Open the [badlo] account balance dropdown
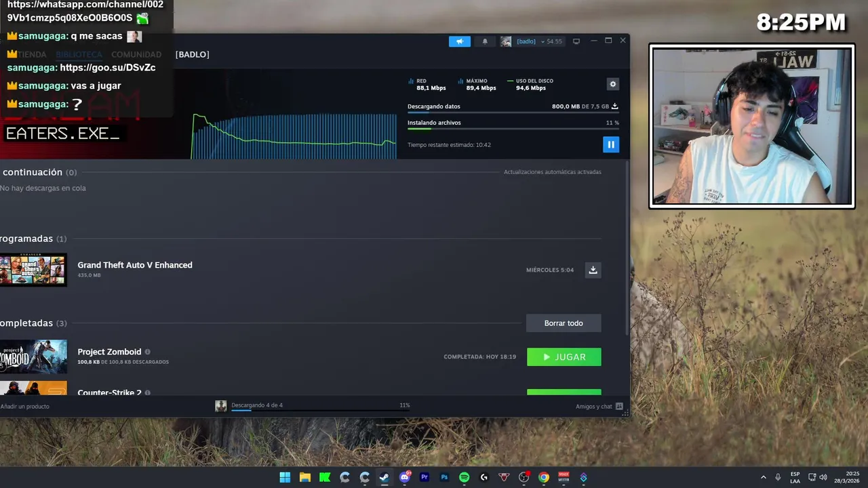 539,41
